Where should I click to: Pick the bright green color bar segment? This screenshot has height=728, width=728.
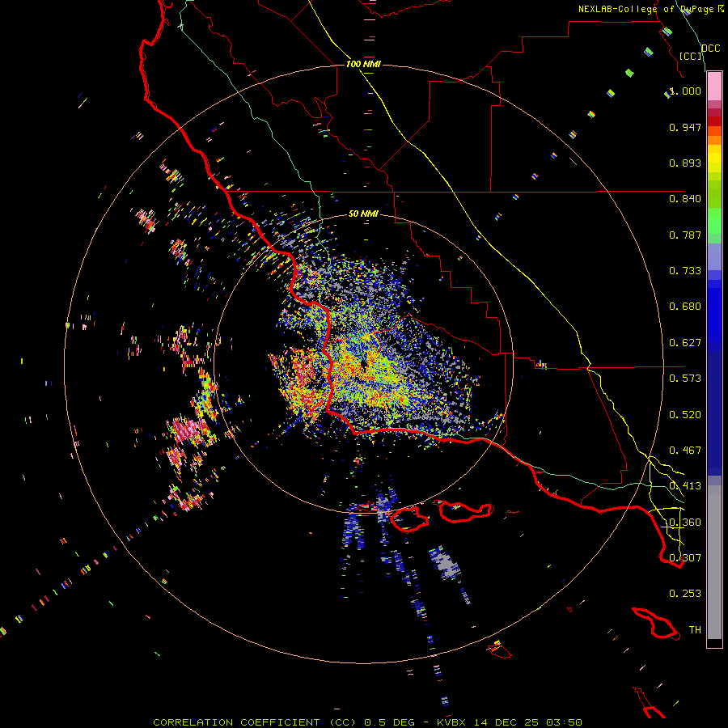coord(714,221)
